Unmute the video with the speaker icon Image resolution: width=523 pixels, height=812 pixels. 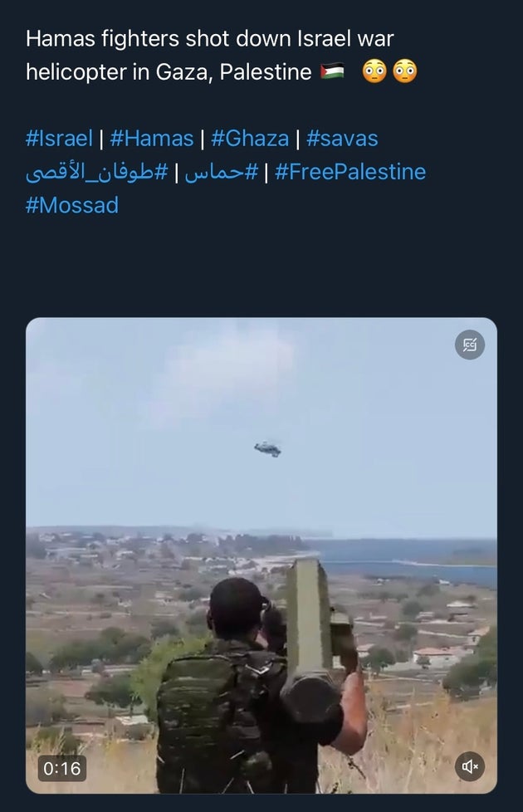click(470, 766)
